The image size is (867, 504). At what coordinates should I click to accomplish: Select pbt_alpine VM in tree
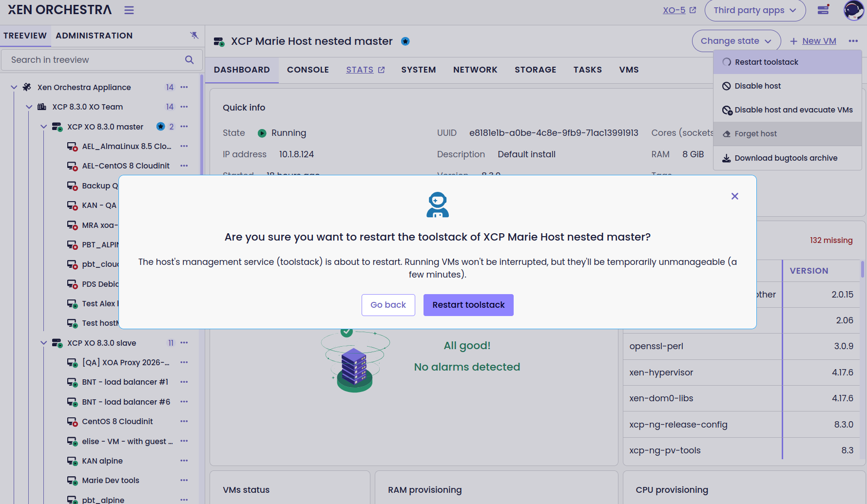click(103, 500)
